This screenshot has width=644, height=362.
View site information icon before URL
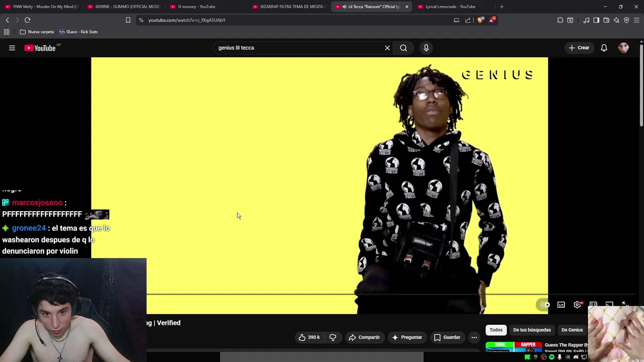point(141,20)
